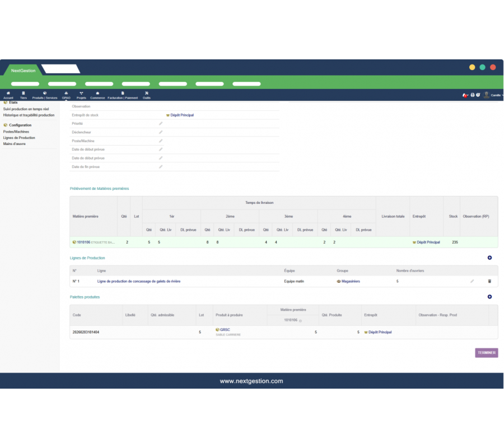504x448 pixels.
Task: Open notifications bell dropdown
Action: (x=465, y=95)
